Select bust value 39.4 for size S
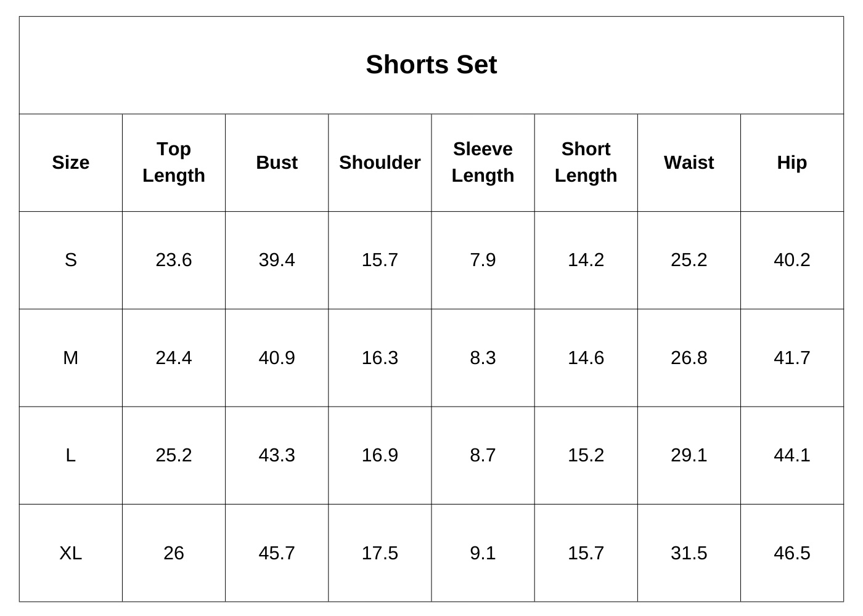 tap(277, 260)
